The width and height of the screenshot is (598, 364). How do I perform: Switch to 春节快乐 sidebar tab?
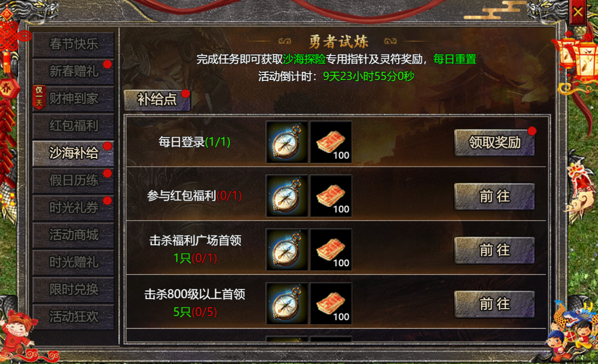[73, 45]
